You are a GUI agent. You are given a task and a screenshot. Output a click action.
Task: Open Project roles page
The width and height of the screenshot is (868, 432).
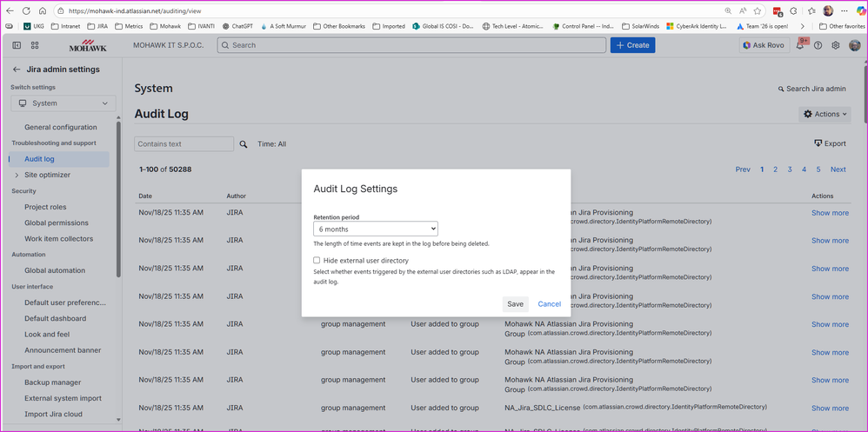(45, 207)
